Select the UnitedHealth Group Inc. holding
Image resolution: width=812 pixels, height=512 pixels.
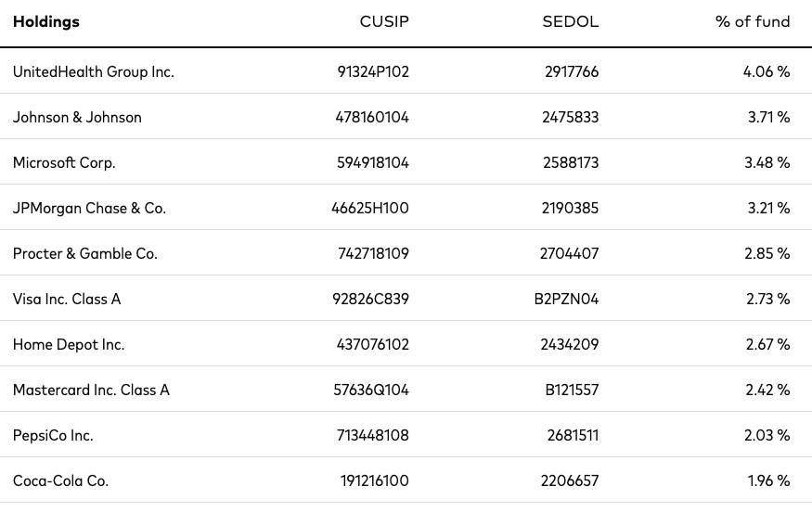93,71
